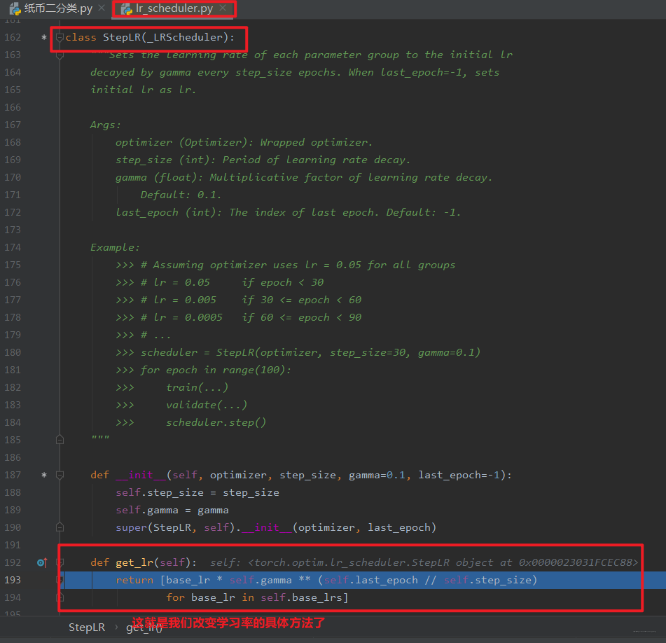
Task: Click the override gutter icon on line 192
Action: coord(42,563)
